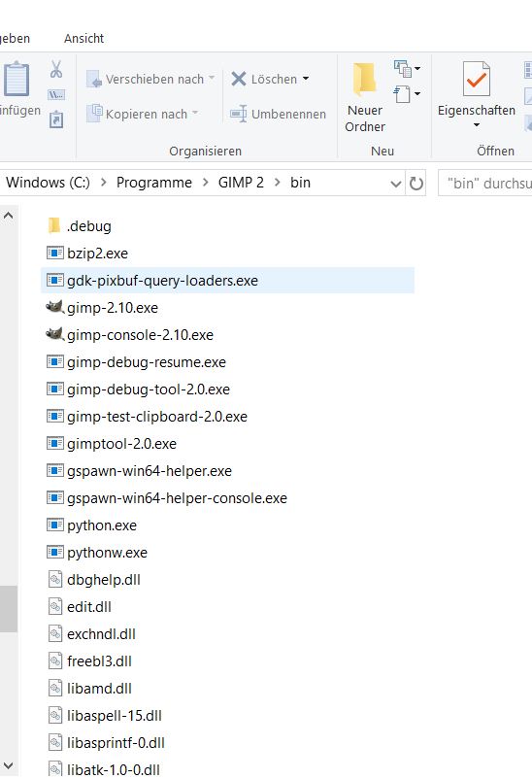Click the Umbenennen button
The width and height of the screenshot is (532, 779).
click(x=278, y=114)
